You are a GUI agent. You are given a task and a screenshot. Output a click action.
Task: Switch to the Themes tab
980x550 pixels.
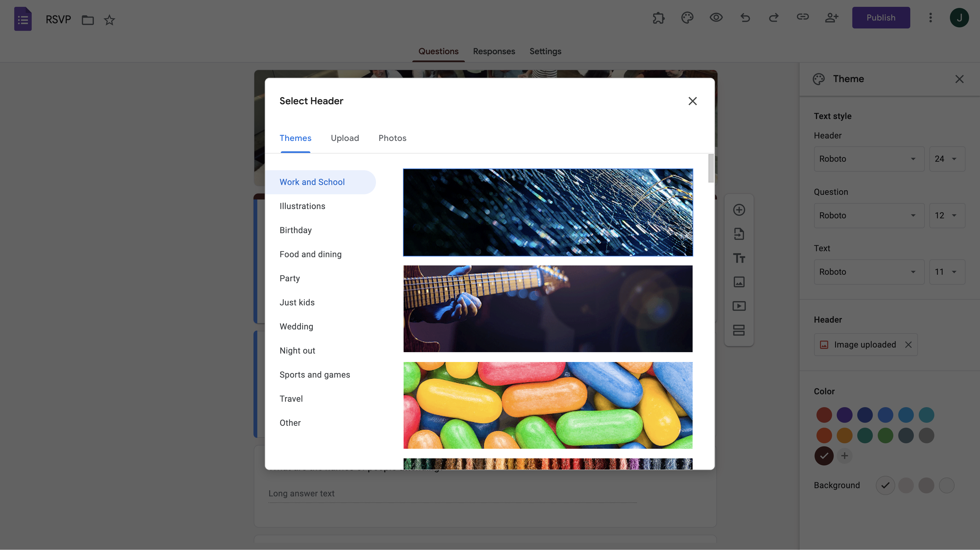tap(295, 138)
